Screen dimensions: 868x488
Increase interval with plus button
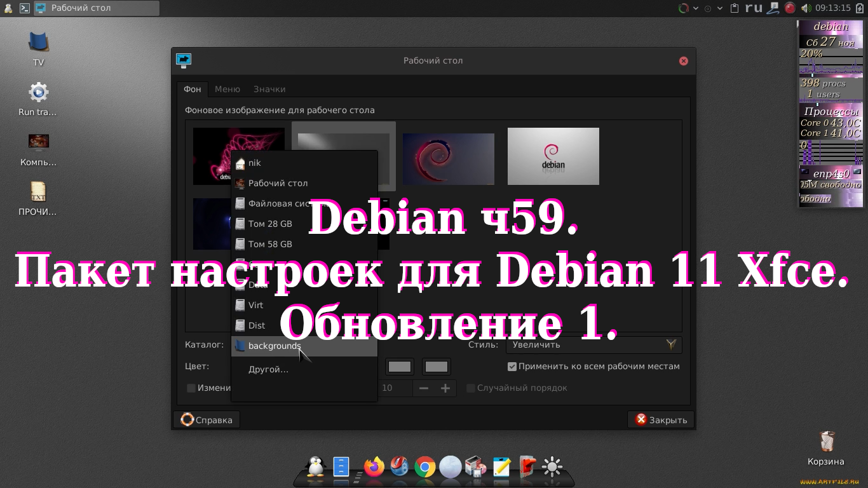[x=445, y=388]
